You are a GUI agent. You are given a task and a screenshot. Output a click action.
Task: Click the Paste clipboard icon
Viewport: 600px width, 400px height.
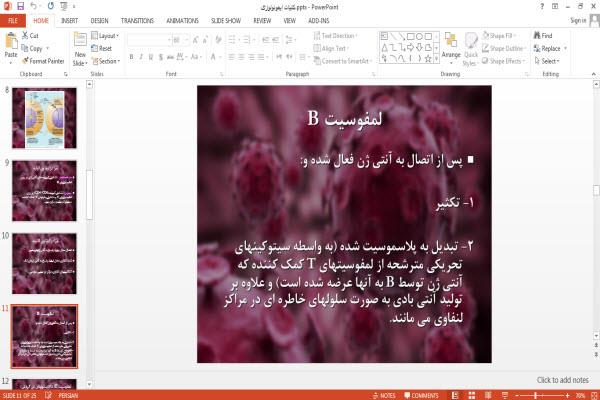coord(11,41)
